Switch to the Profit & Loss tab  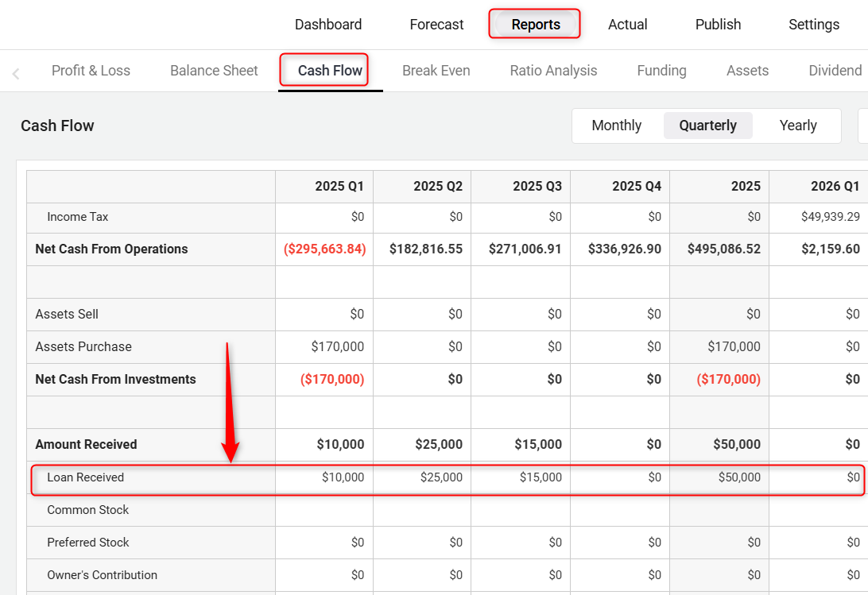[91, 71]
